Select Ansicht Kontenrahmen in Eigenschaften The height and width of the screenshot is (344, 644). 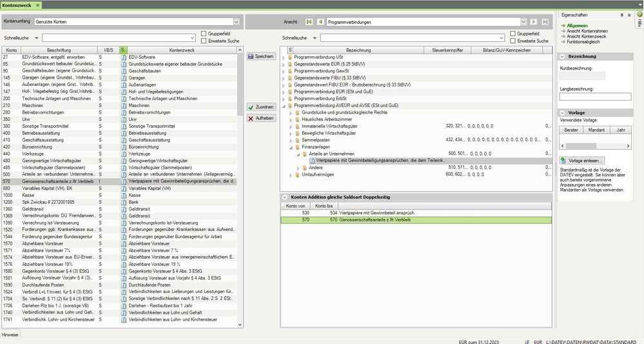tap(588, 30)
